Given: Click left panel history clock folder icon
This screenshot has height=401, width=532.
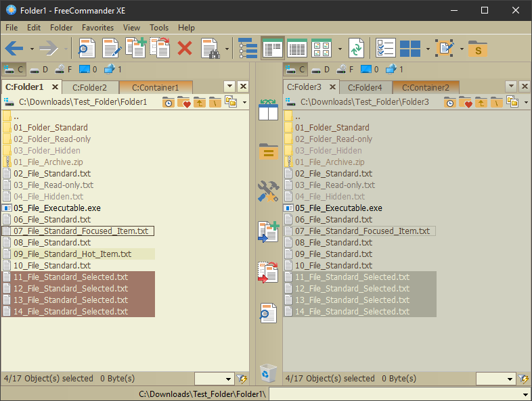Looking at the screenshot, I should pyautogui.click(x=169, y=101).
